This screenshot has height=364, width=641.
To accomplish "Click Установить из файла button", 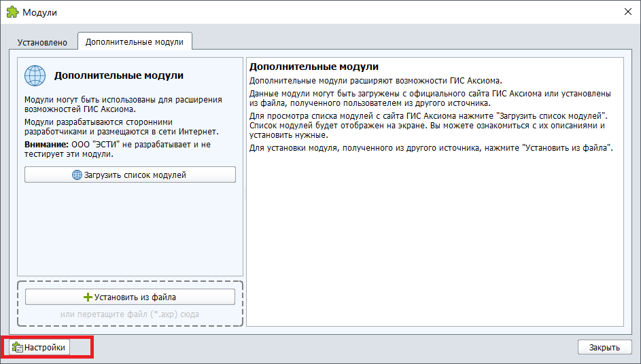I will pos(130,297).
